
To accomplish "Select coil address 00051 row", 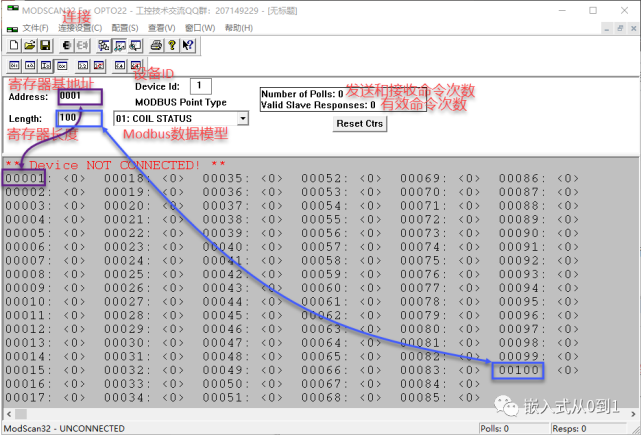I will [242, 397].
